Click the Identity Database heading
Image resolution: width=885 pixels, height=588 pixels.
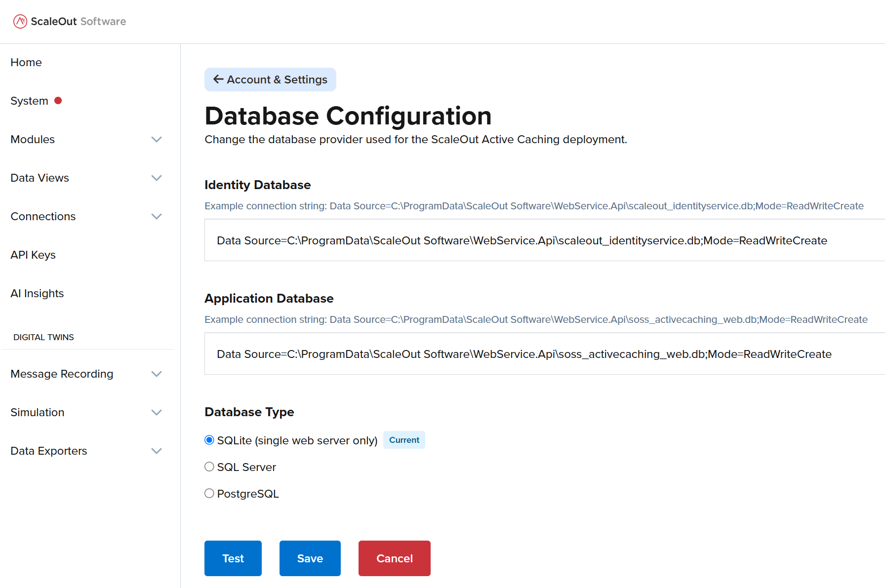(258, 185)
